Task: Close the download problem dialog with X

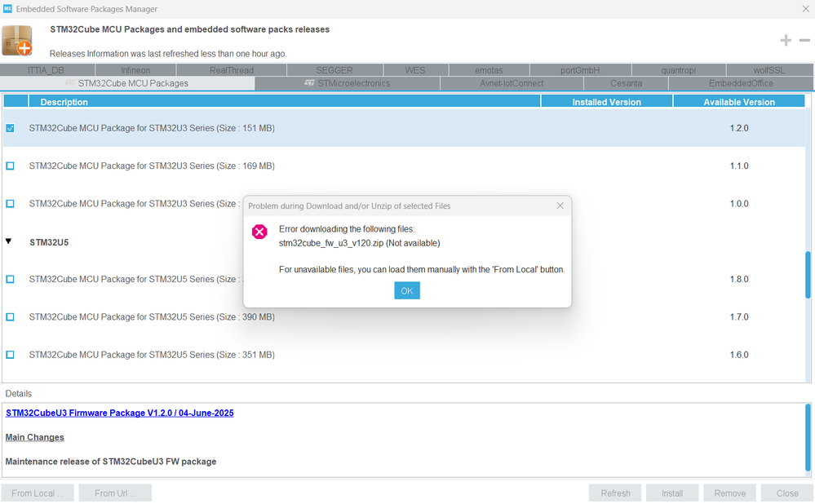Action: tap(560, 206)
